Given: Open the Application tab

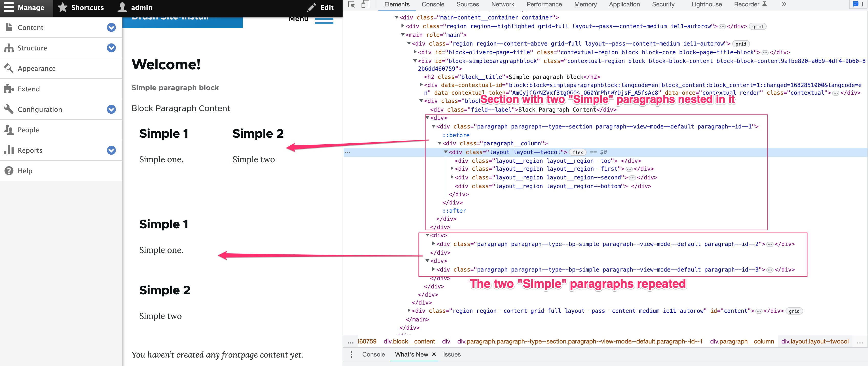Looking at the screenshot, I should (624, 4).
